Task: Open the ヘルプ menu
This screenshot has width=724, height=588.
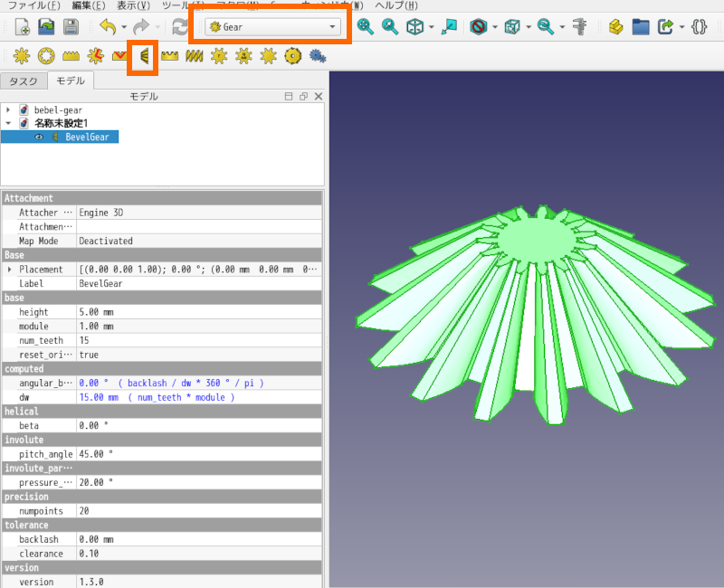Action: point(396,5)
